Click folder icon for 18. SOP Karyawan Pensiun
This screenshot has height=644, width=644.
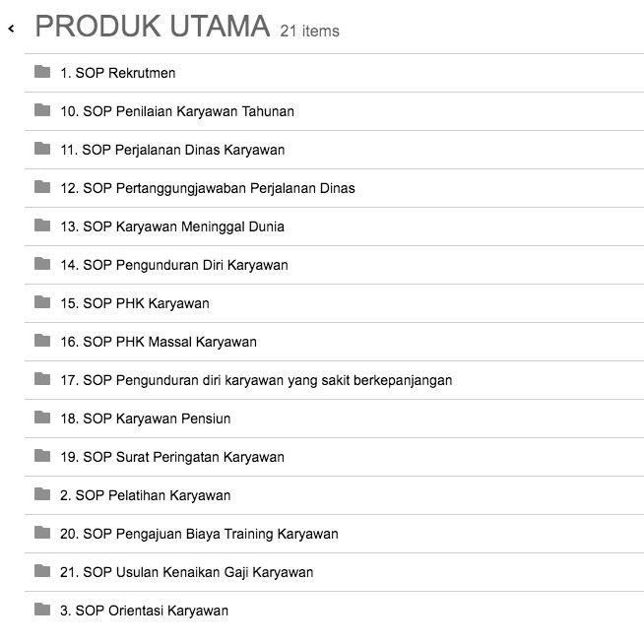[42, 418]
